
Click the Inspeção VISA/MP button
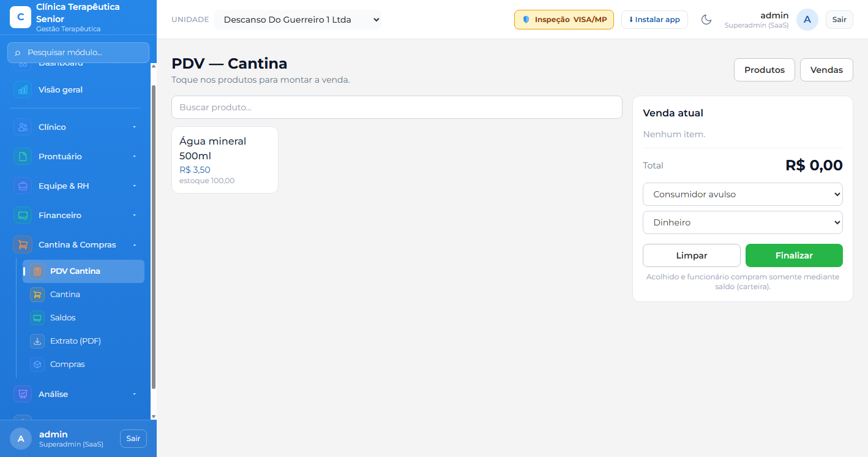coord(564,20)
